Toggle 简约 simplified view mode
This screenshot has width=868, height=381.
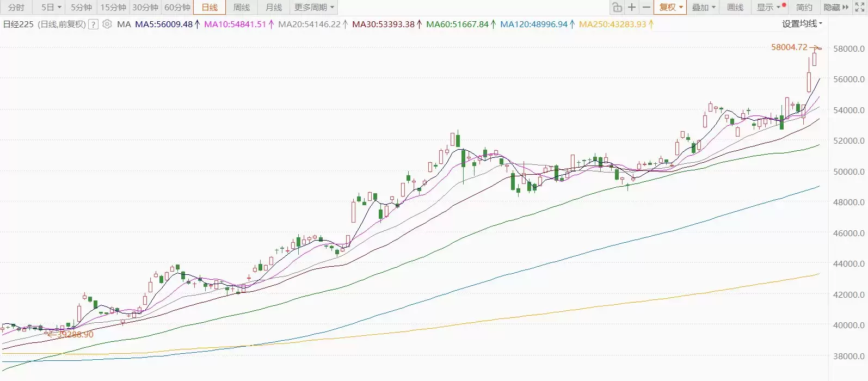(x=804, y=7)
